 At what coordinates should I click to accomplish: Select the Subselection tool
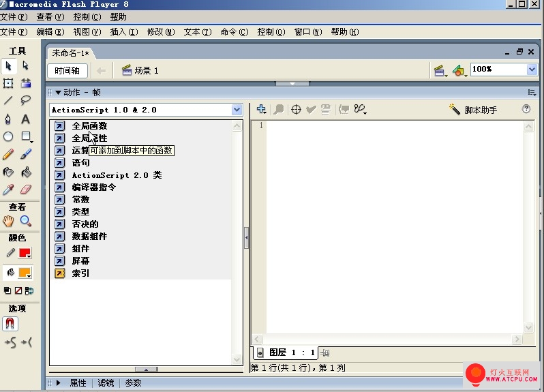(25, 65)
